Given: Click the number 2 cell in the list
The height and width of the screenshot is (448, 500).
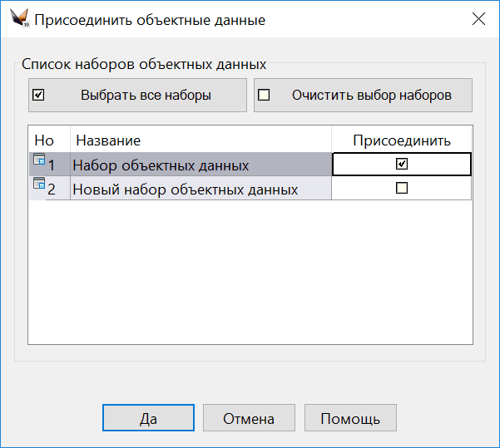Looking at the screenshot, I should pos(52,190).
